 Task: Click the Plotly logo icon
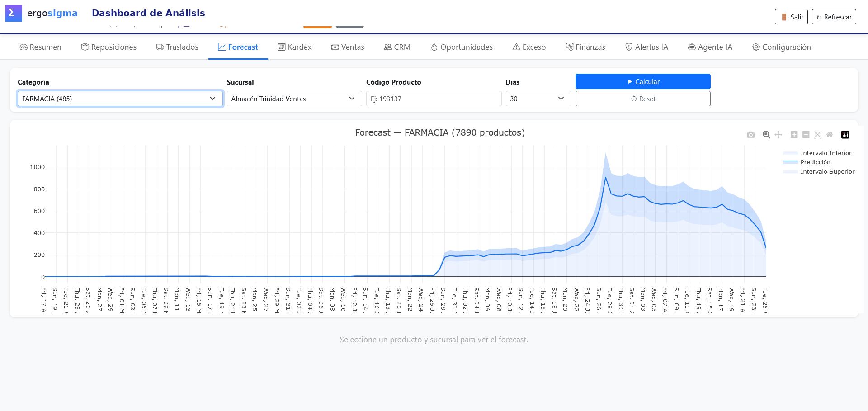pos(845,135)
